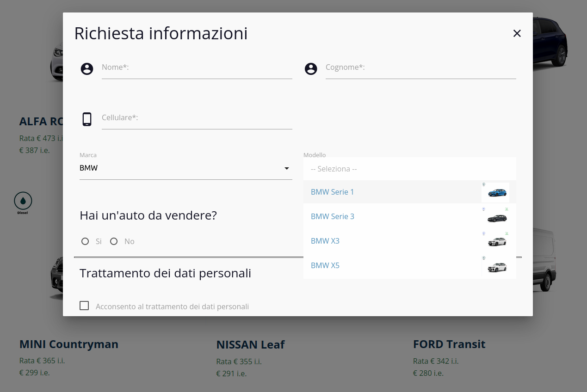587x392 pixels.
Task: Open the MINI Countryman listing title
Action: 69,344
